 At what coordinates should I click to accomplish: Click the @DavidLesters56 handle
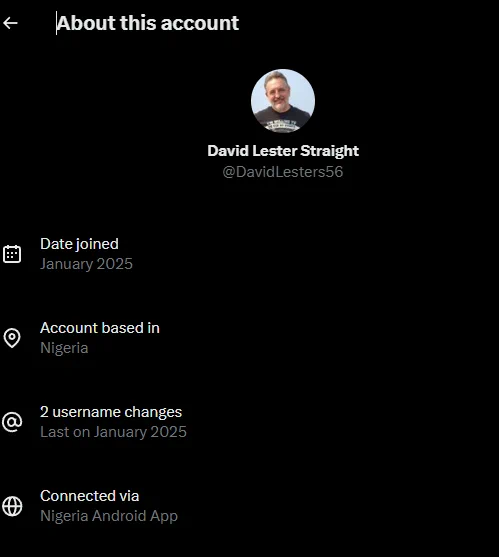coord(283,172)
